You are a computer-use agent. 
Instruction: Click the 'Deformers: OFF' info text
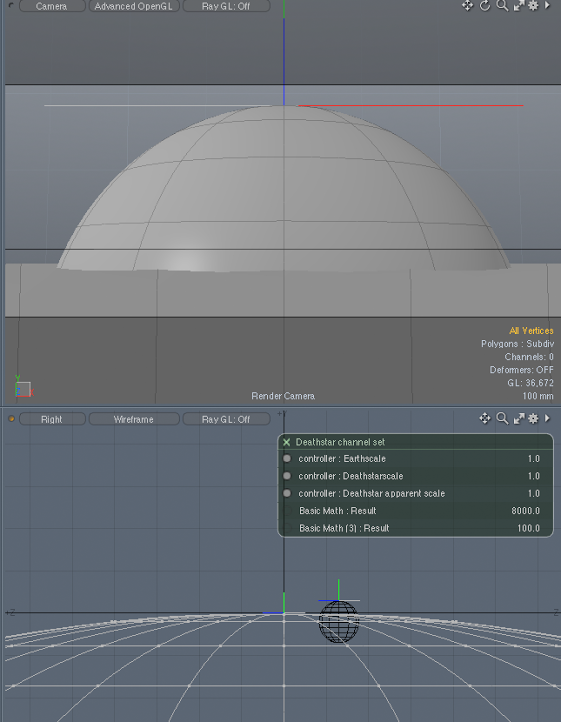click(x=521, y=369)
